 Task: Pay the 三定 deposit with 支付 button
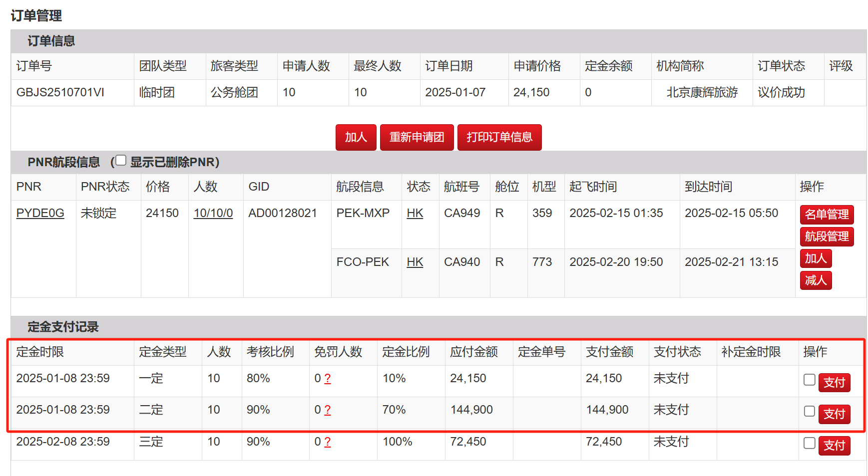click(834, 446)
